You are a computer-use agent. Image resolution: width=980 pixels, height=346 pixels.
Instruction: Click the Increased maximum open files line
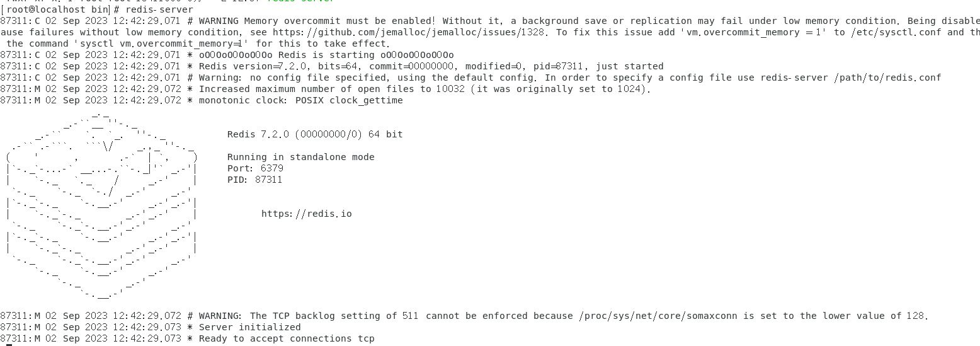326,89
